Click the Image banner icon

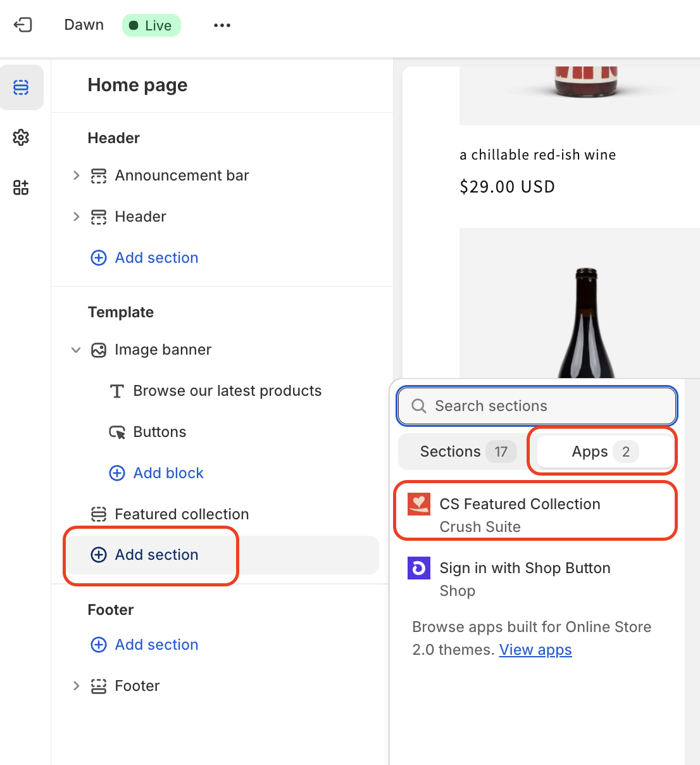point(99,350)
